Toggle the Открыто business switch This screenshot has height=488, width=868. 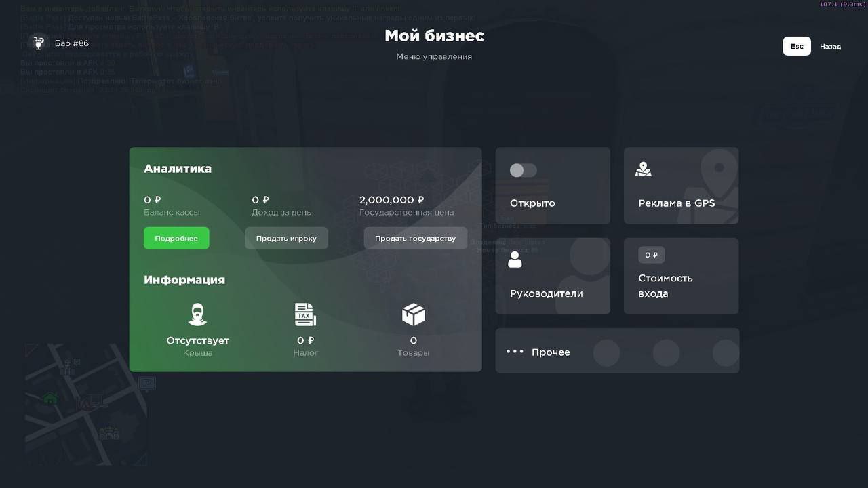pyautogui.click(x=523, y=170)
